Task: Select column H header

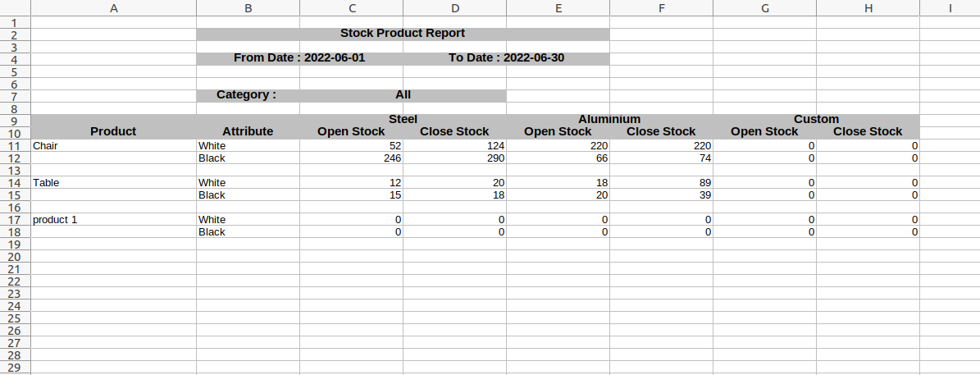Action: coord(868,8)
